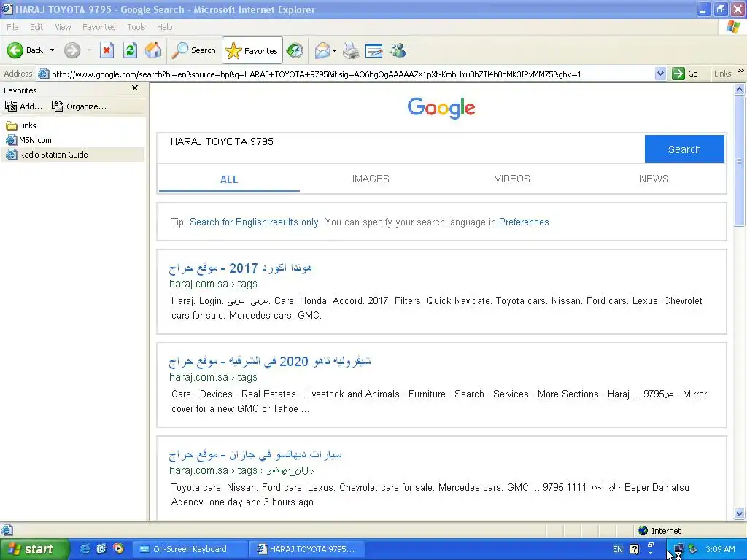747x560 pixels.
Task: Click Organize favorites button
Action: pos(79,106)
